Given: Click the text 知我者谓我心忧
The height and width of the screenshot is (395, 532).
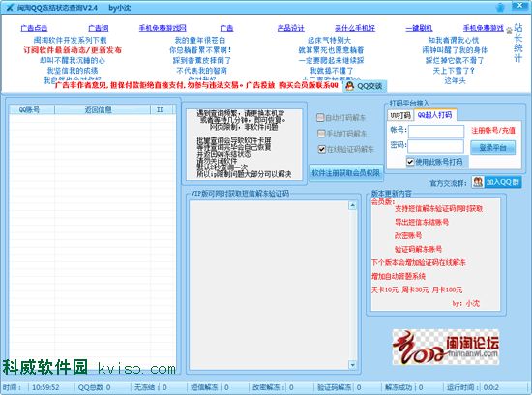Looking at the screenshot, I should [x=454, y=40].
